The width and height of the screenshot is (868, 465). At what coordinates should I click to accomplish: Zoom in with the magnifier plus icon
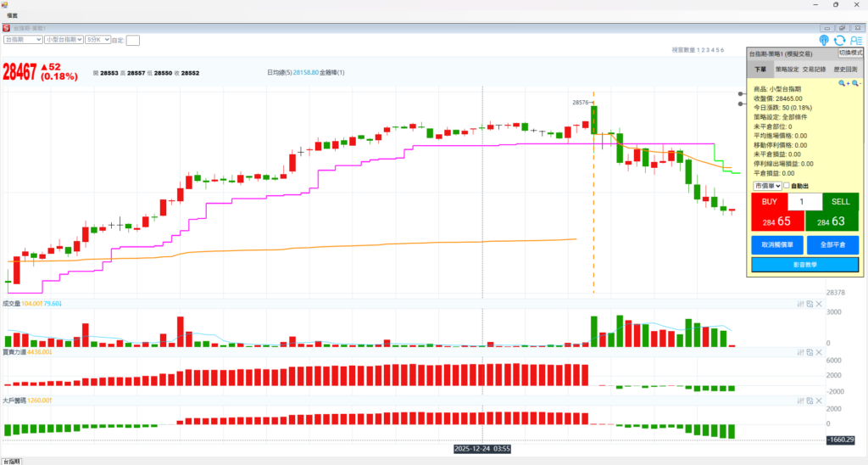click(x=843, y=83)
